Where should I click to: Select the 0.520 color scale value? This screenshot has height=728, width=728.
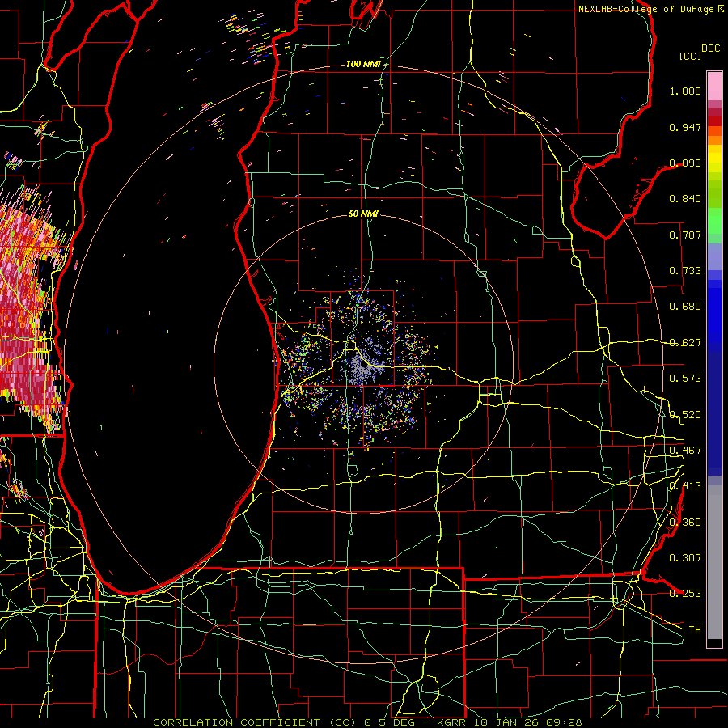pyautogui.click(x=685, y=415)
